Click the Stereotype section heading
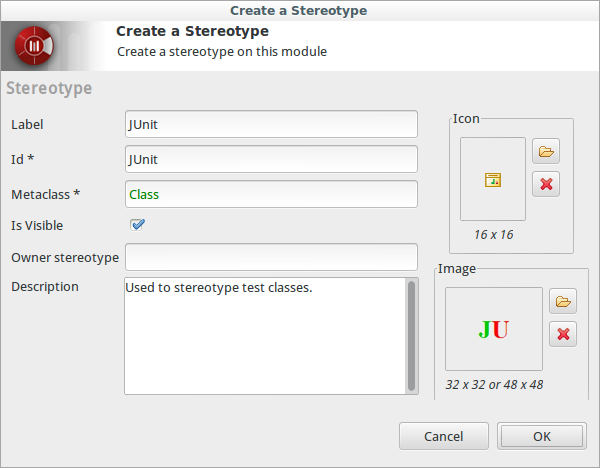Screen dimensions: 600x468 pyautogui.click(x=49, y=88)
